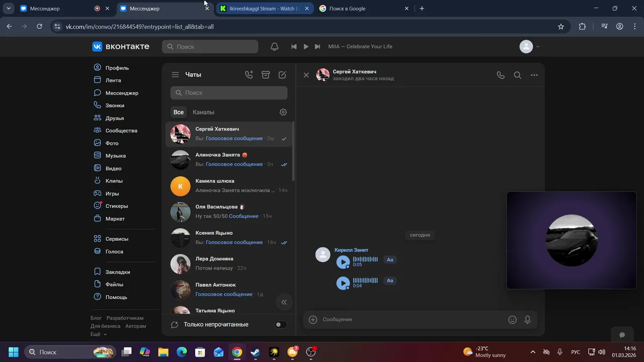The height and width of the screenshot is (362, 644).
Task: Toggle Только непрочитанные switch
Action: coord(281,324)
